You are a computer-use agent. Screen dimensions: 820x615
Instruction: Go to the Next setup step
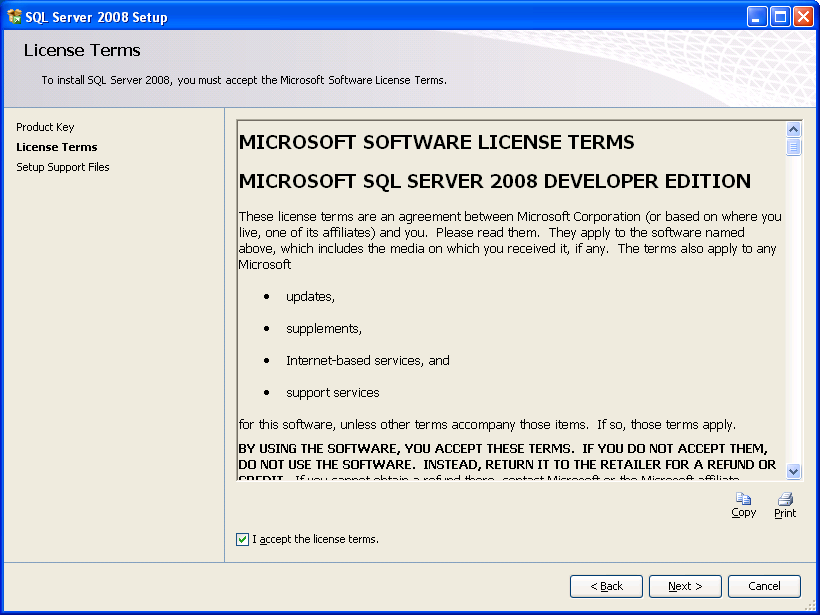(685, 586)
